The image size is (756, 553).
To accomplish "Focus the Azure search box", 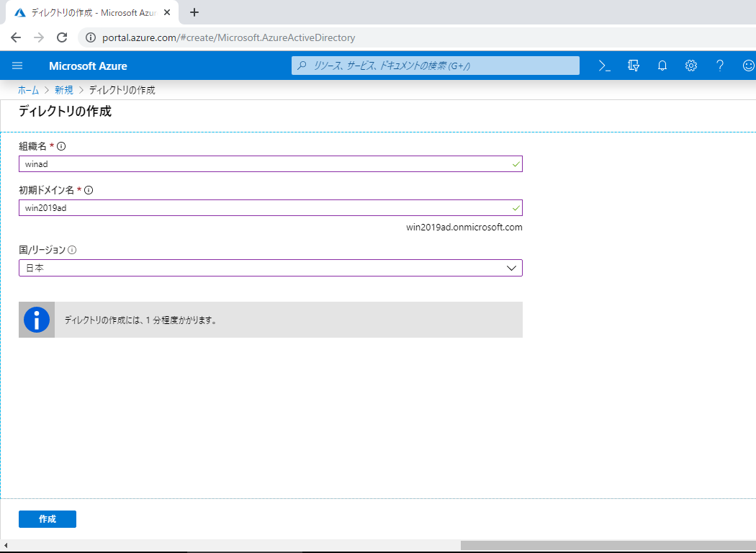I will click(x=436, y=66).
